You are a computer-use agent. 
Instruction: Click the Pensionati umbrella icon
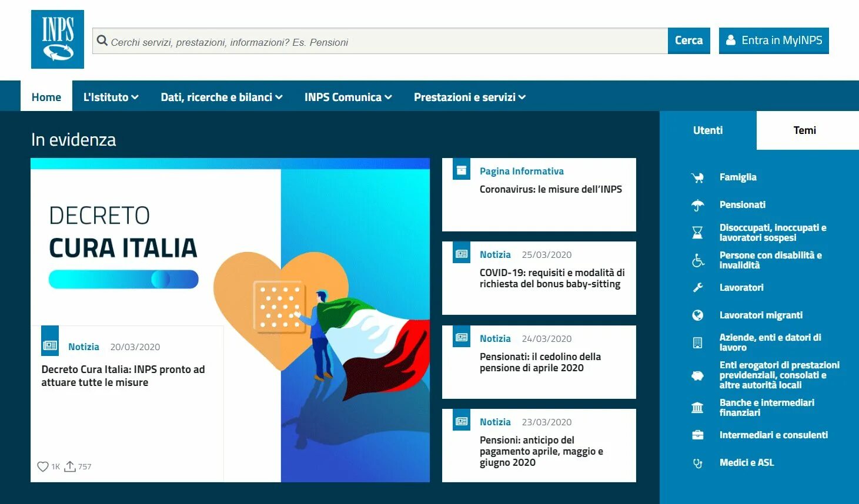697,204
